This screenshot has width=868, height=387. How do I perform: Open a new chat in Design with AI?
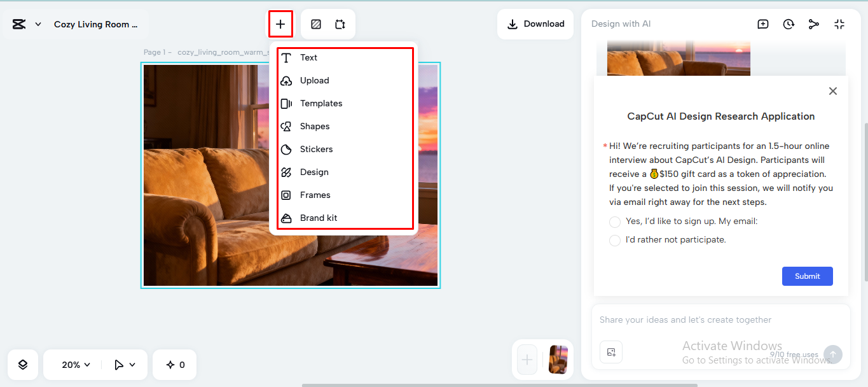762,24
